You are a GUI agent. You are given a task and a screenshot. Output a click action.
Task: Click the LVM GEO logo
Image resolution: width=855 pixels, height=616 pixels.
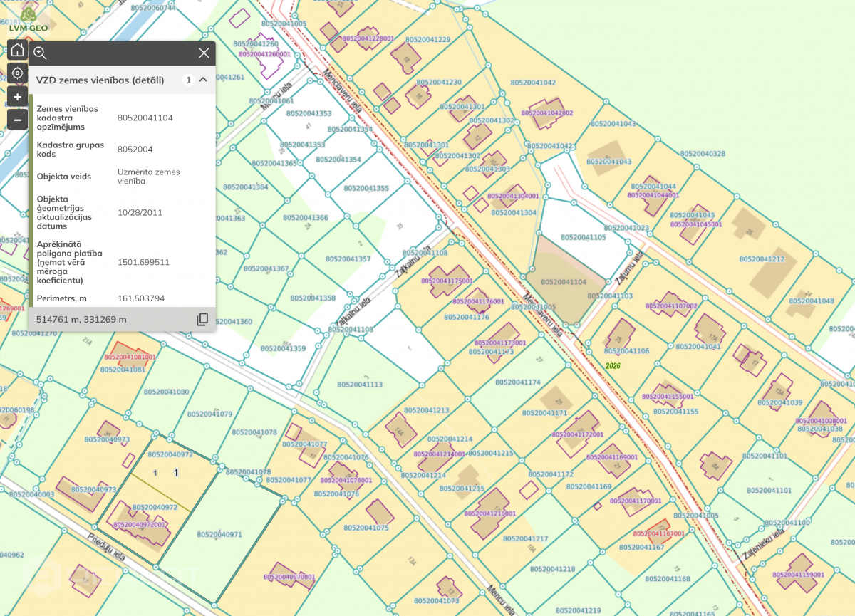coord(28,20)
